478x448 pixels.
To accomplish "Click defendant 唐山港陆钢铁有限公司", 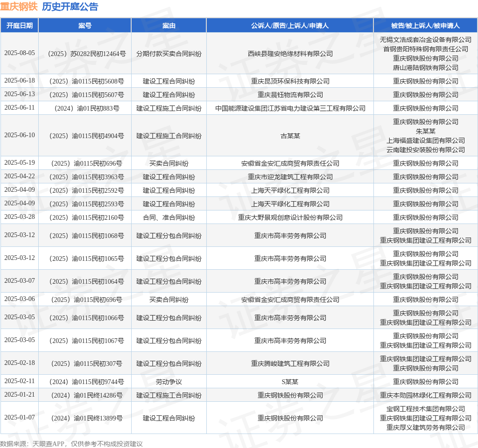I will point(426,68).
